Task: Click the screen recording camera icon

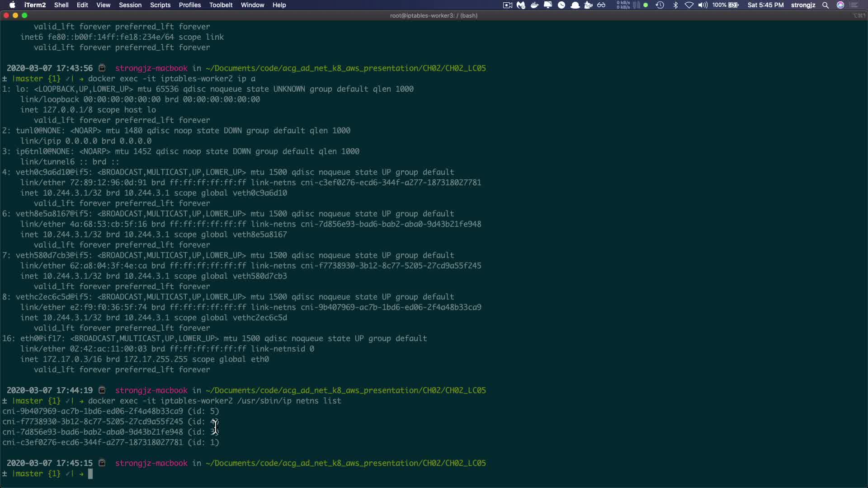Action: tap(507, 5)
